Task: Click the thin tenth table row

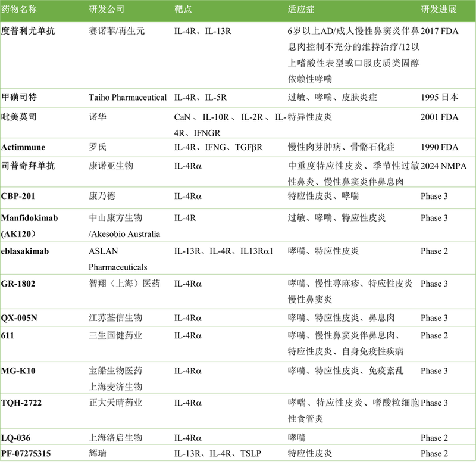Action: [238, 317]
